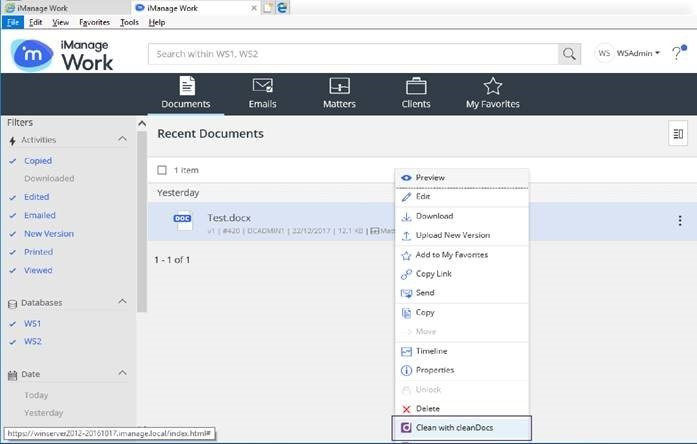Toggle the WS2 database filter
The height and width of the screenshot is (444, 697).
click(32, 342)
